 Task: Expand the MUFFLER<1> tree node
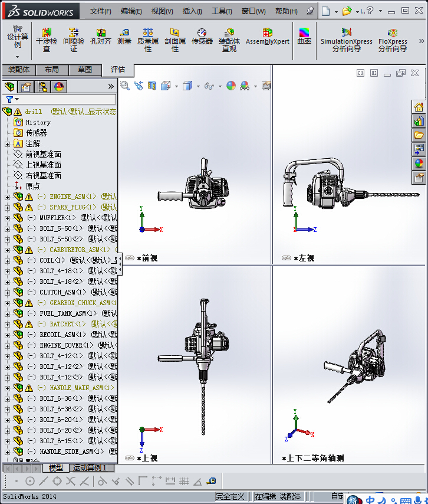(x=7, y=218)
